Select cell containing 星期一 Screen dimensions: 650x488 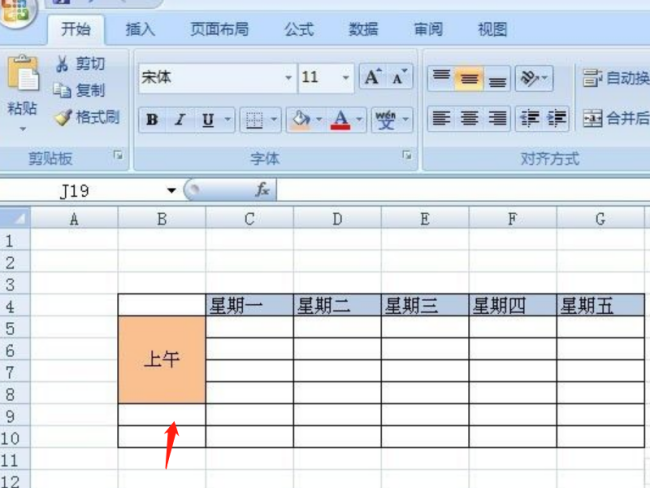click(250, 306)
